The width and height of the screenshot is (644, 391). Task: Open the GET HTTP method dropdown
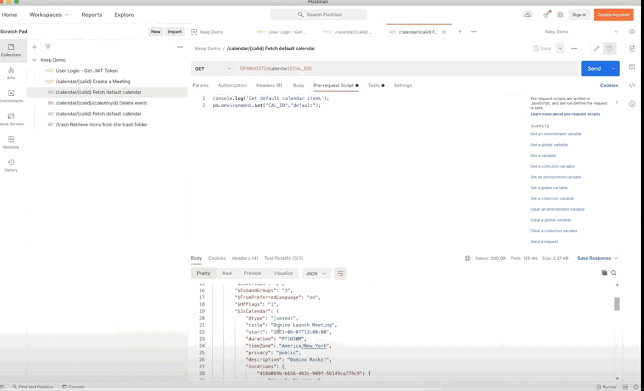pos(212,69)
